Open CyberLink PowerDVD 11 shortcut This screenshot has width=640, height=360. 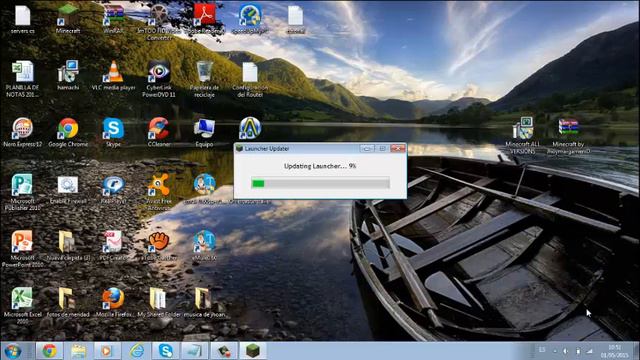[159, 78]
